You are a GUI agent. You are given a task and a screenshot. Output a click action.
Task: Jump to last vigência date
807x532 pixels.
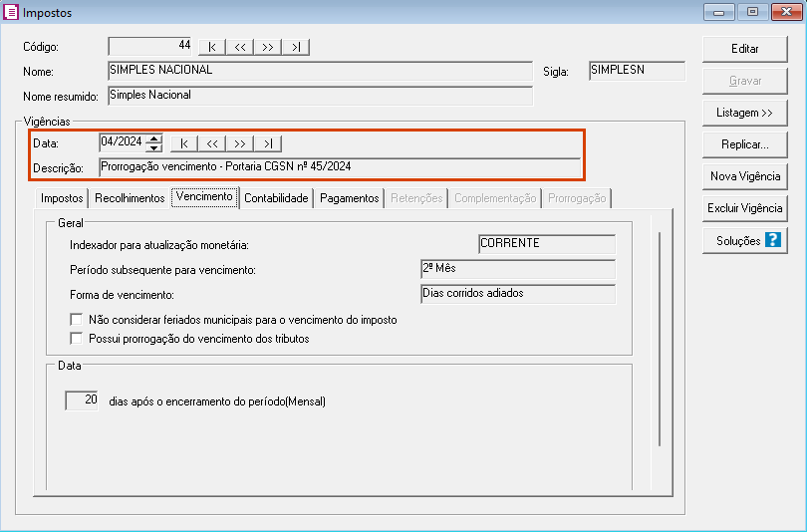(x=268, y=143)
